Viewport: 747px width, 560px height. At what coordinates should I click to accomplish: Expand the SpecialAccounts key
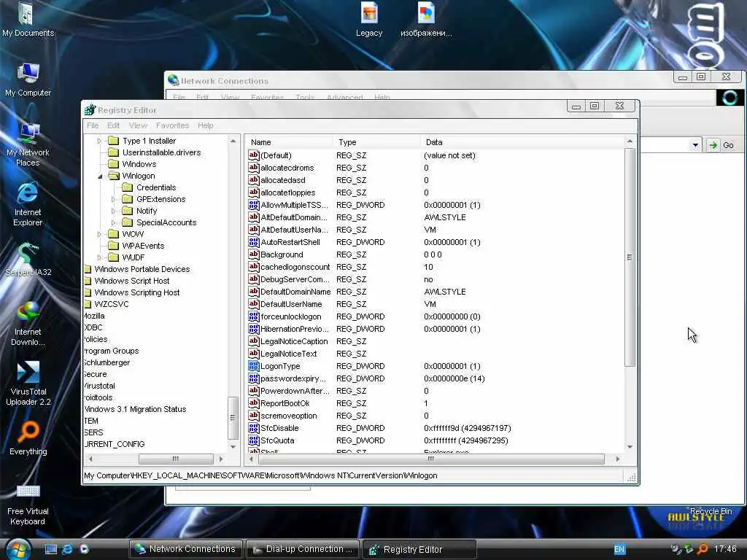point(113,222)
